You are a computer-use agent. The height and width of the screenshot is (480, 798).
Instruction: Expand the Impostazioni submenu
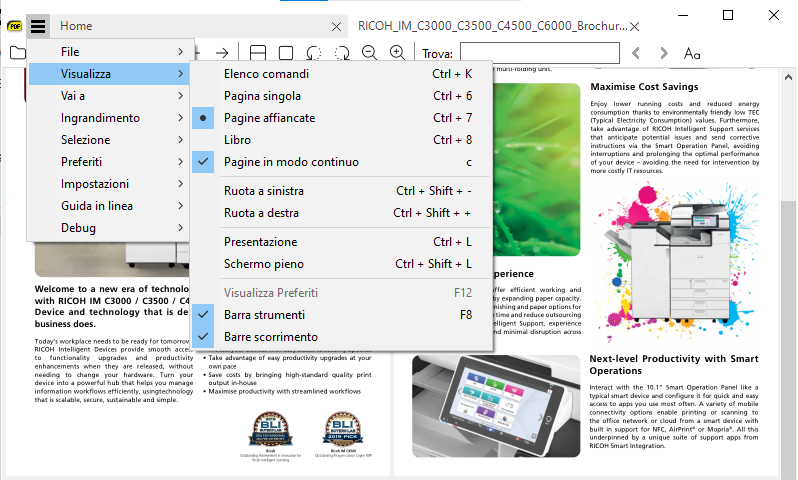[x=109, y=184]
